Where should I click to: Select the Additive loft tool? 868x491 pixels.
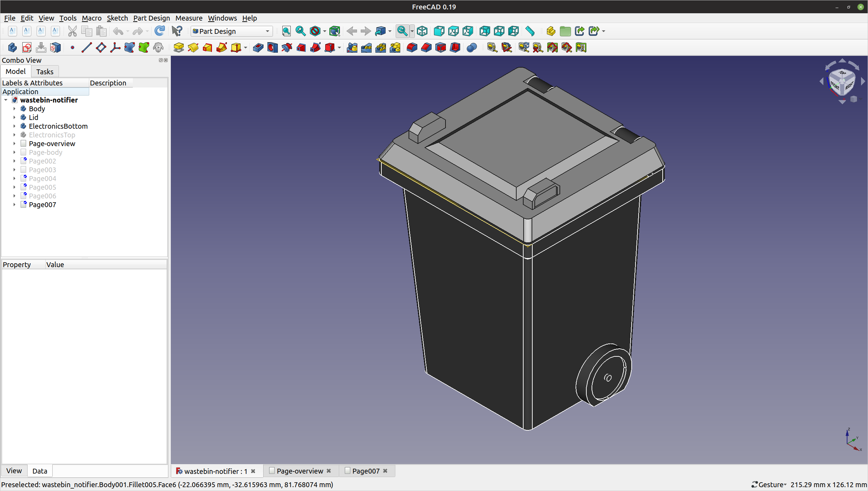coord(207,47)
